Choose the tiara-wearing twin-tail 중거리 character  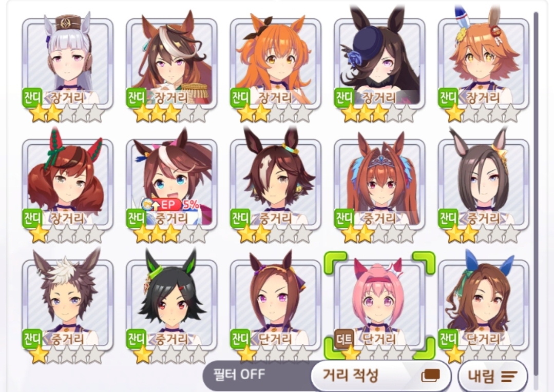tap(379, 184)
